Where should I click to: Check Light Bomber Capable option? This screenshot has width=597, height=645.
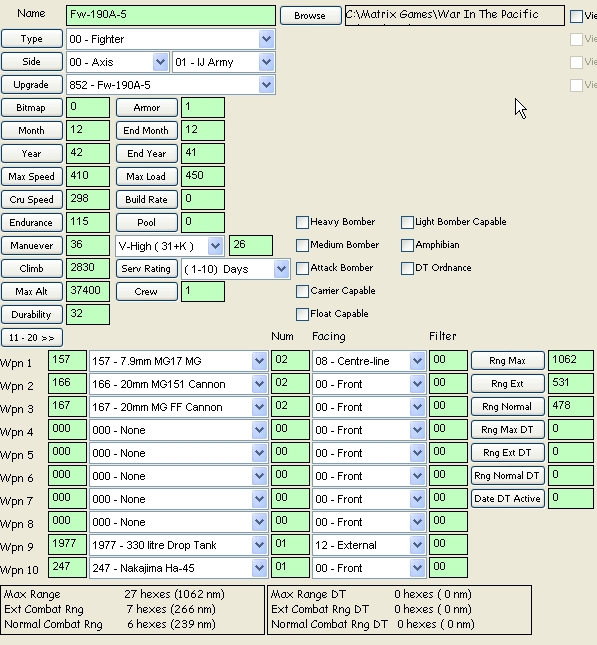tap(407, 223)
